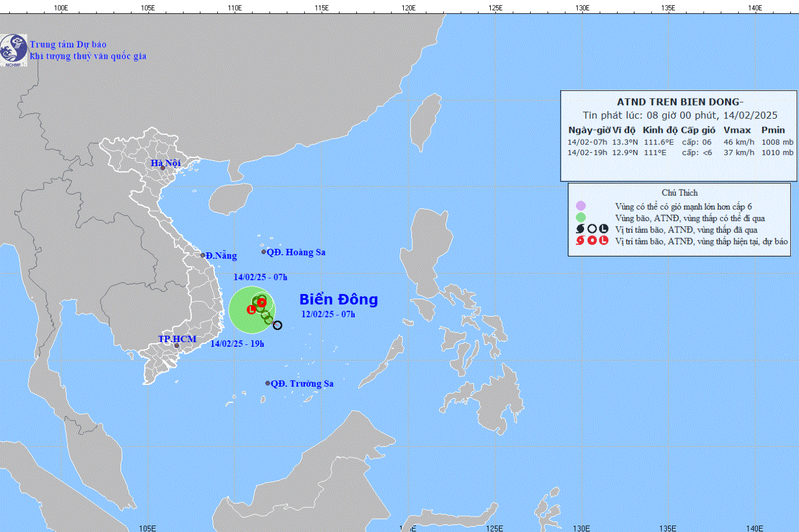Click the red circle current depression marker
Screen dimensions: 799x532
click(261, 302)
